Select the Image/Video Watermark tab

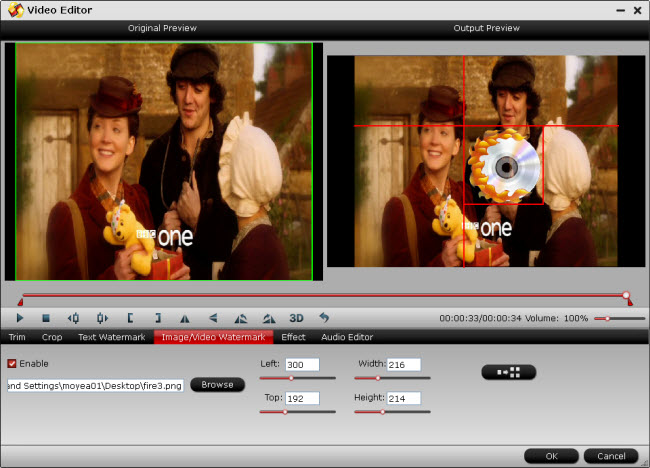[x=213, y=337]
